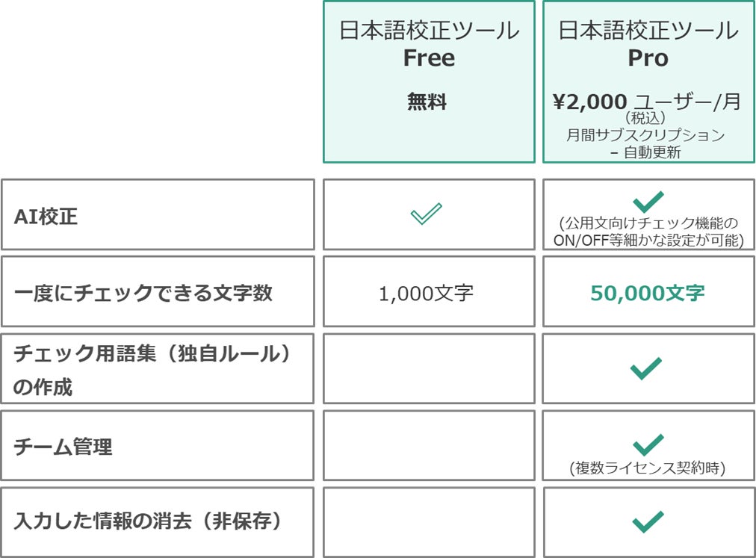Click the Pro checkmark for チーム管理

pyautogui.click(x=648, y=444)
